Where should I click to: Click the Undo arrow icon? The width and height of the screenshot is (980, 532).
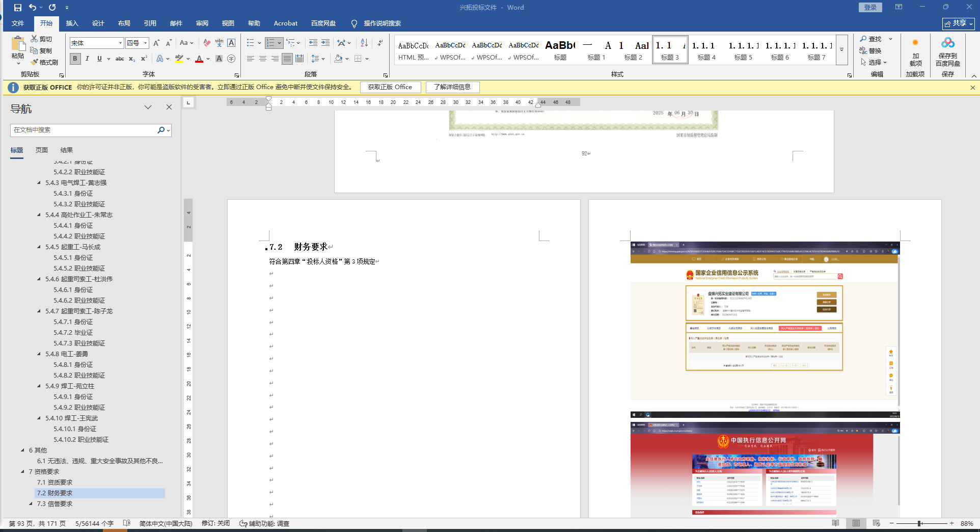click(x=33, y=8)
